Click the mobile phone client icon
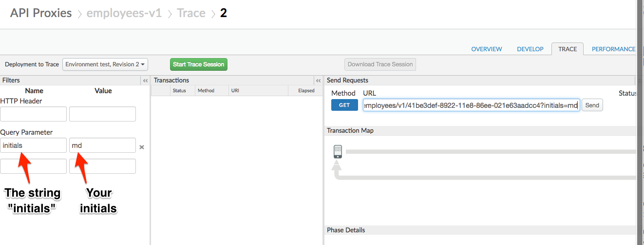 click(x=338, y=152)
